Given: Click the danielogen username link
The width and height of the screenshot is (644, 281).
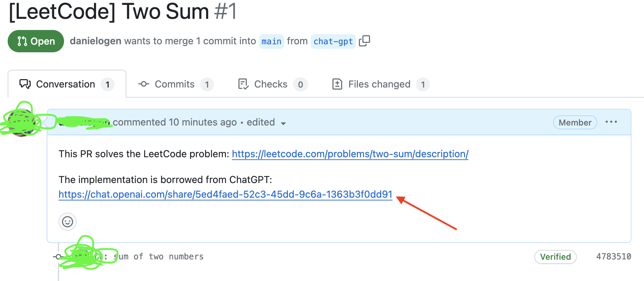Looking at the screenshot, I should coord(95,41).
